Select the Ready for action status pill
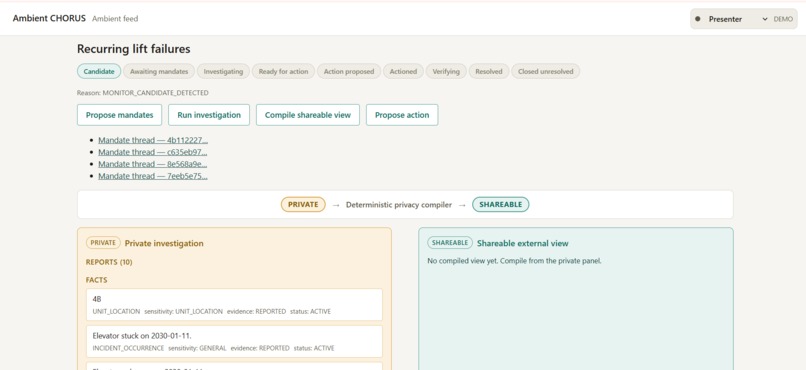 pos(283,71)
